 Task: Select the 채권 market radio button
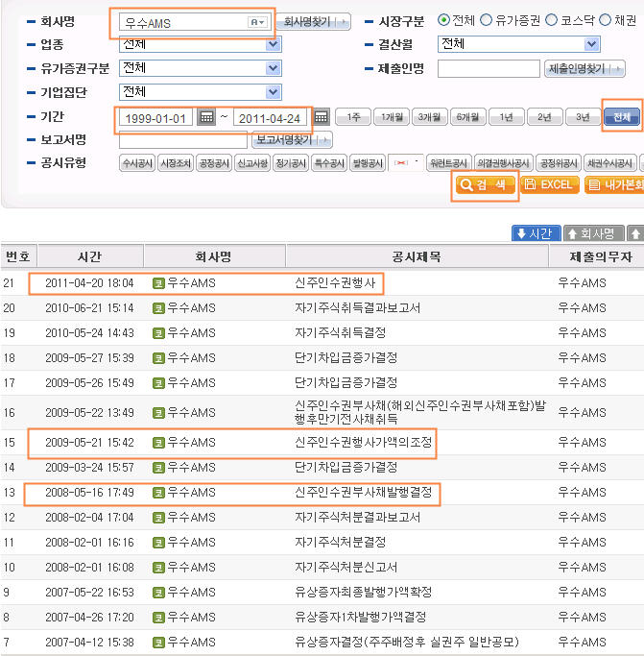605,19
